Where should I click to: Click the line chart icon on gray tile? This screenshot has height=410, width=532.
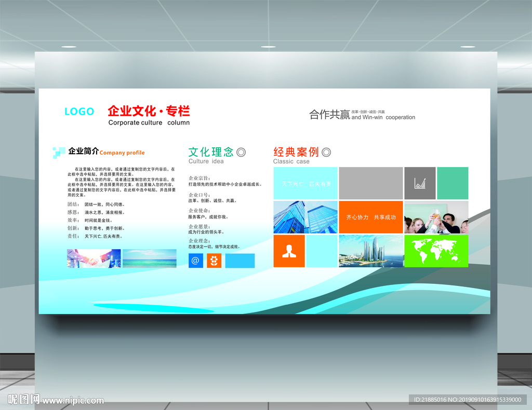click(420, 182)
